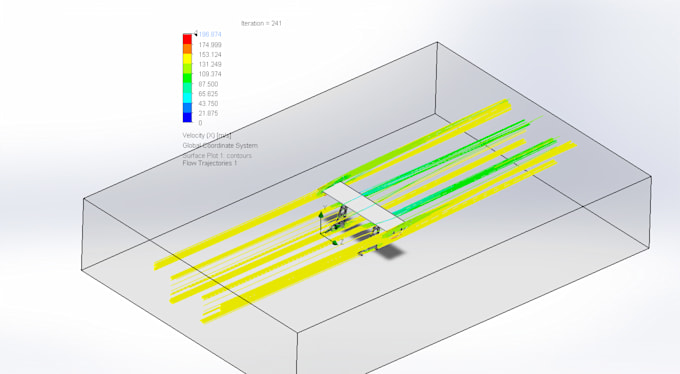Click the Global Coordinate System label
Image resolution: width=680 pixels, height=374 pixels.
(x=220, y=145)
